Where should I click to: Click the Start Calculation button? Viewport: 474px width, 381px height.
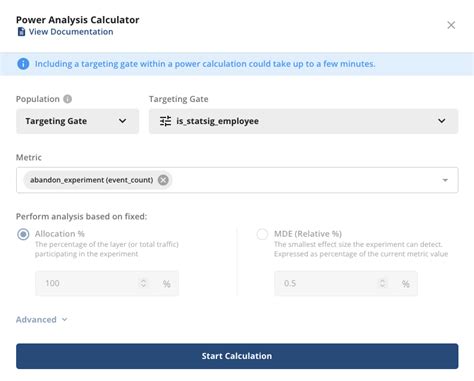(237, 356)
